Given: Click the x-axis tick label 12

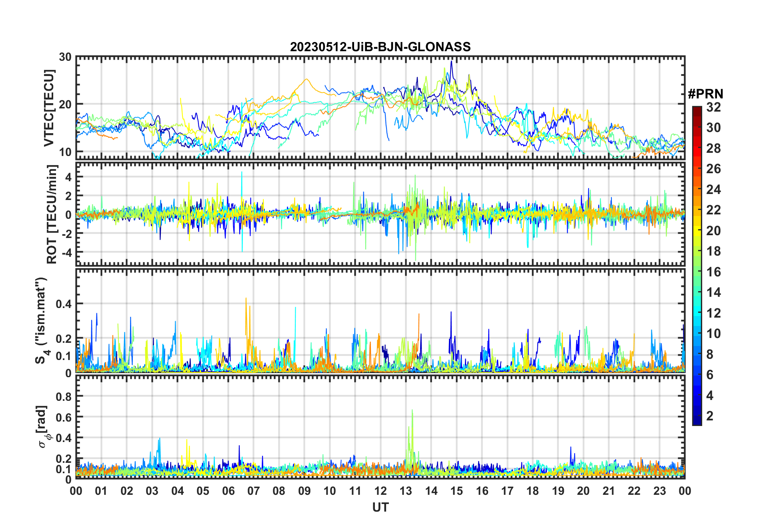Looking at the screenshot, I should [380, 491].
